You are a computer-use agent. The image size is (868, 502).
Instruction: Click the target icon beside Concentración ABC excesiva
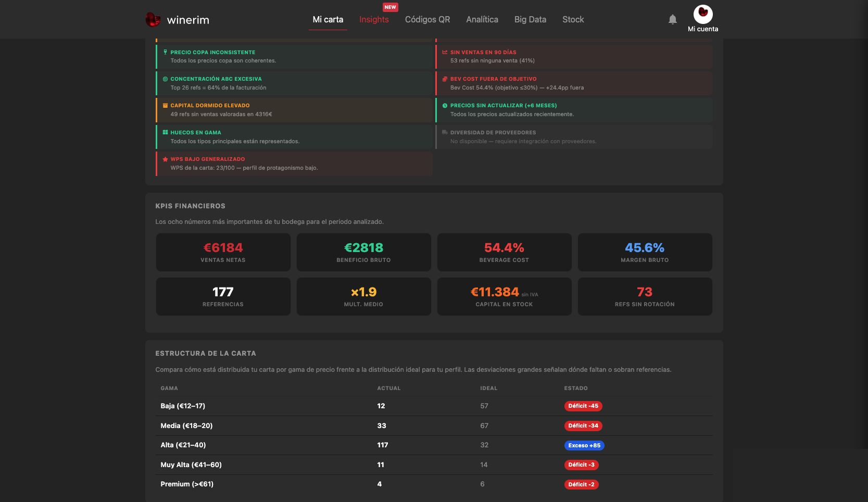166,79
